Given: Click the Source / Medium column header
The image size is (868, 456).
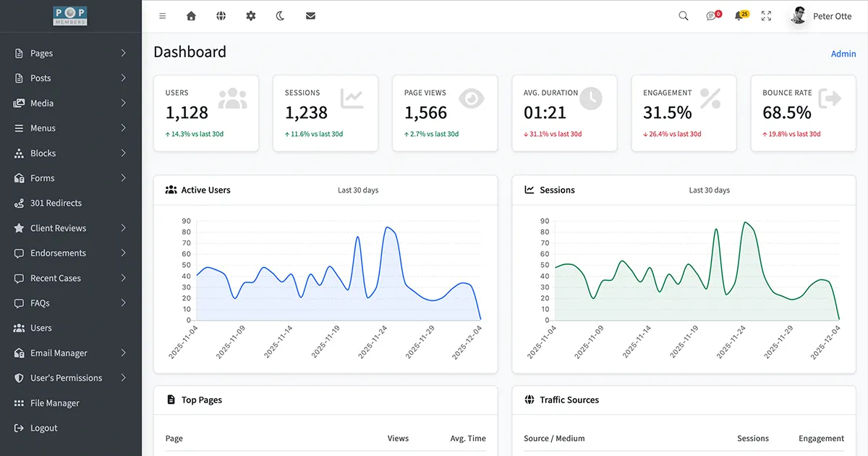Looking at the screenshot, I should pos(554,439).
